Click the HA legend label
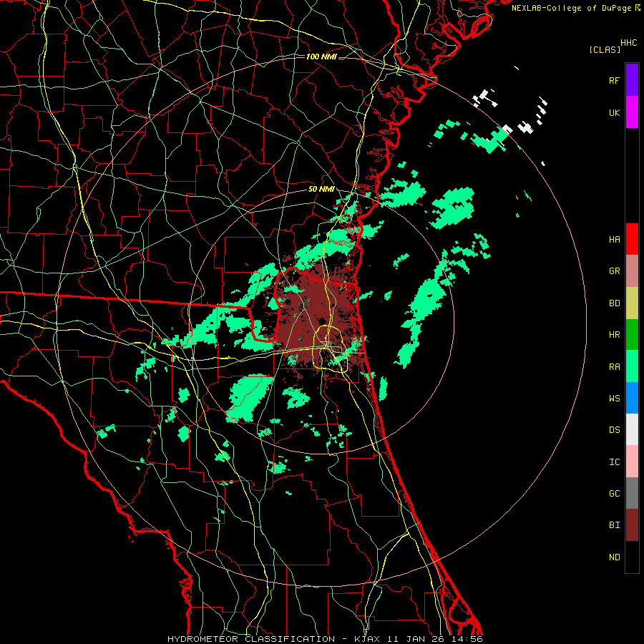The image size is (644, 644). (614, 239)
